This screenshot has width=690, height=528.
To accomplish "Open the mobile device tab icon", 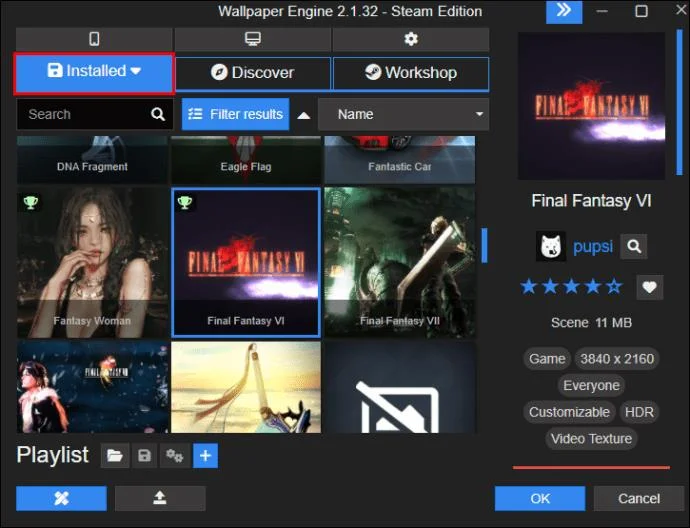I will coord(94,39).
